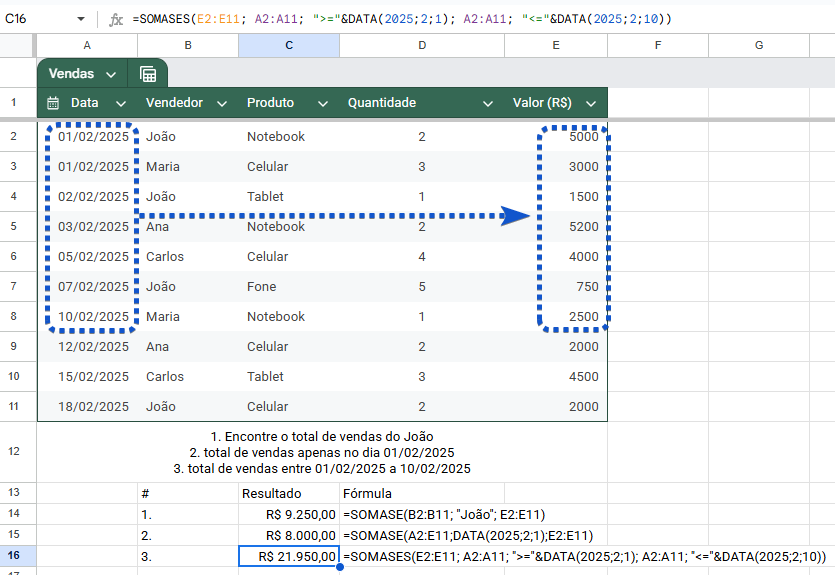Select column C header
This screenshot has height=575, width=835.
(288, 45)
